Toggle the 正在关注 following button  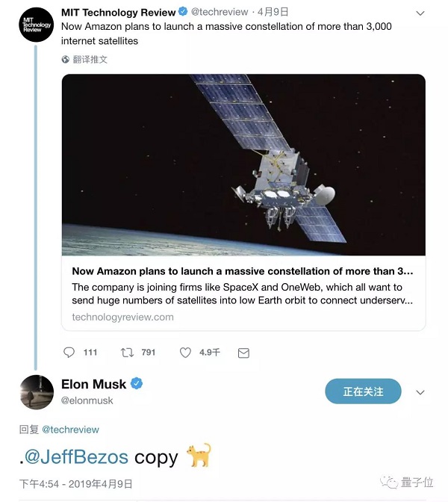coord(363,391)
